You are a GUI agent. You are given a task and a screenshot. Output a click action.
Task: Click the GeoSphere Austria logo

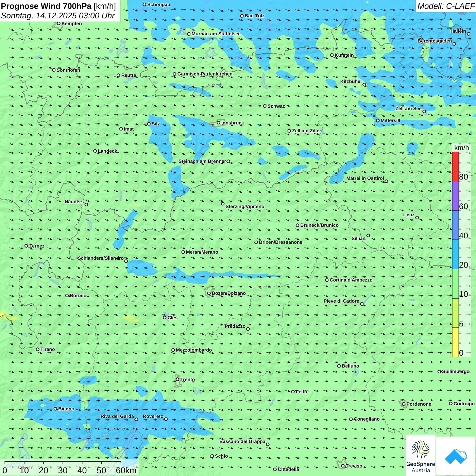[x=421, y=456]
